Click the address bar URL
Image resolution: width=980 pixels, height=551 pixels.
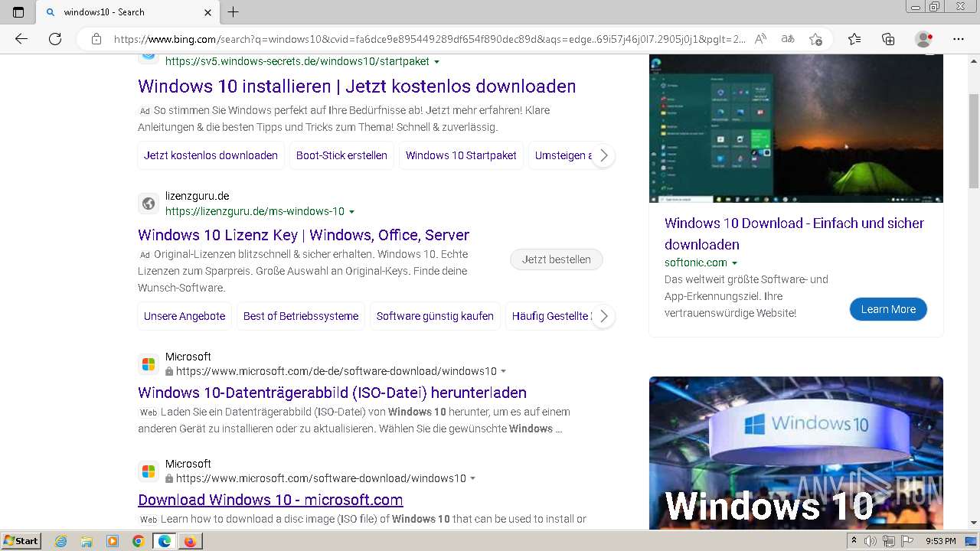pyautogui.click(x=430, y=39)
